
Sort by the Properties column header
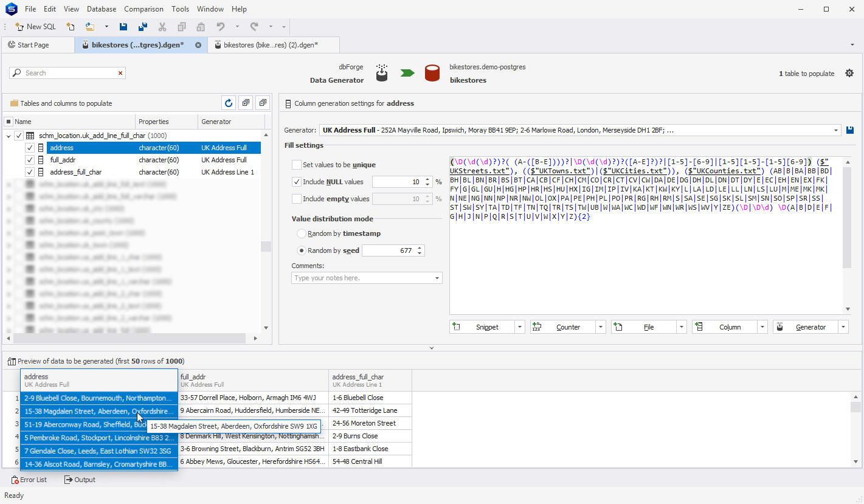pyautogui.click(x=167, y=122)
